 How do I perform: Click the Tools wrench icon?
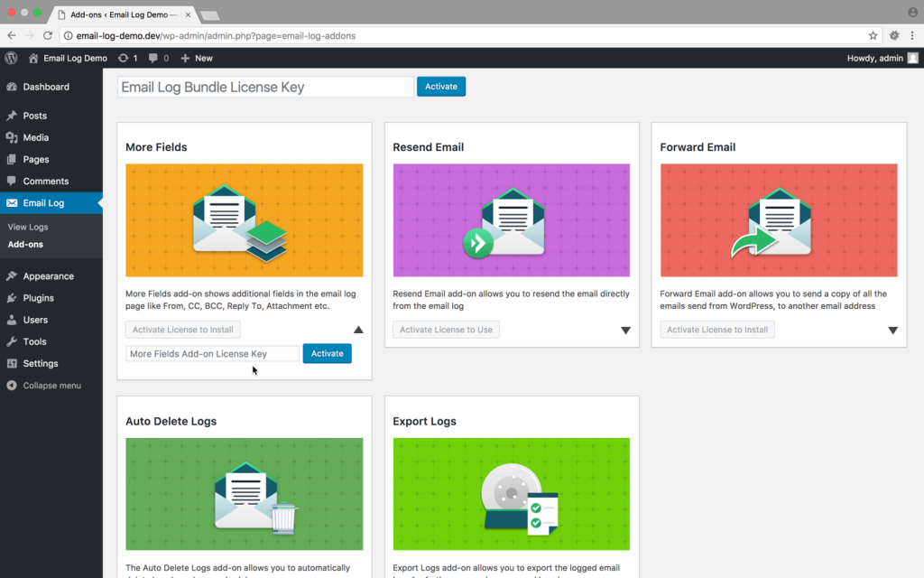(x=12, y=341)
